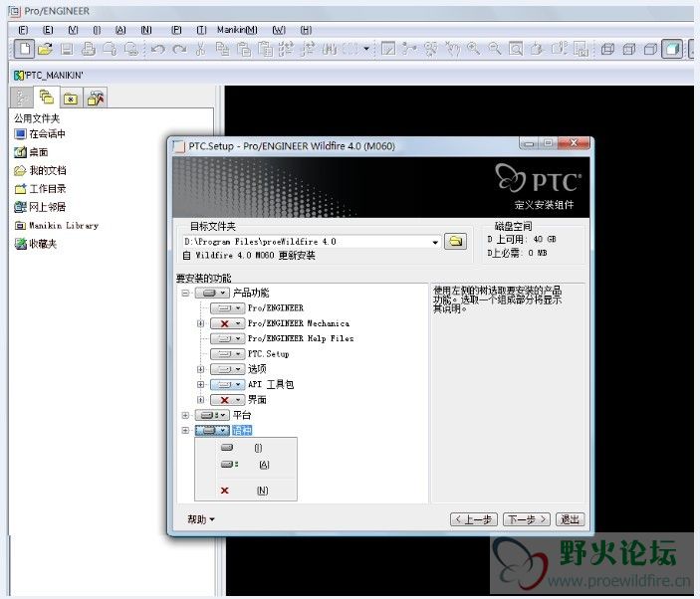Click the Refit view toolbar icon

pos(516,49)
